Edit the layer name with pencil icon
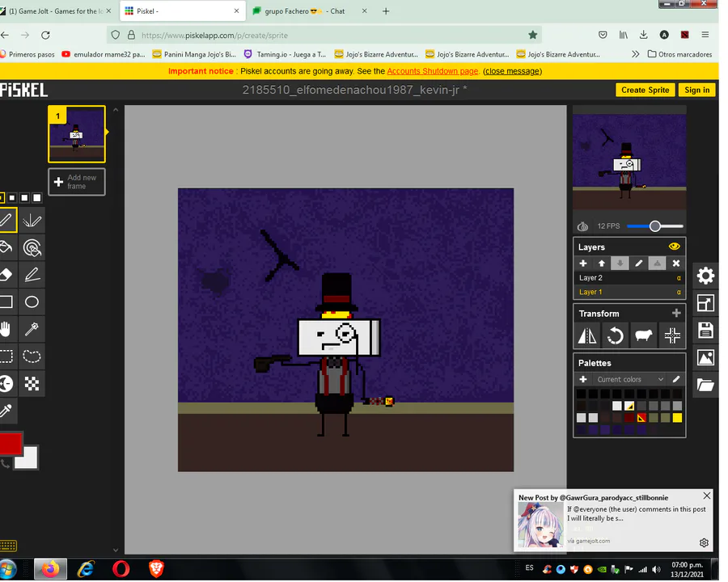 pyautogui.click(x=639, y=264)
